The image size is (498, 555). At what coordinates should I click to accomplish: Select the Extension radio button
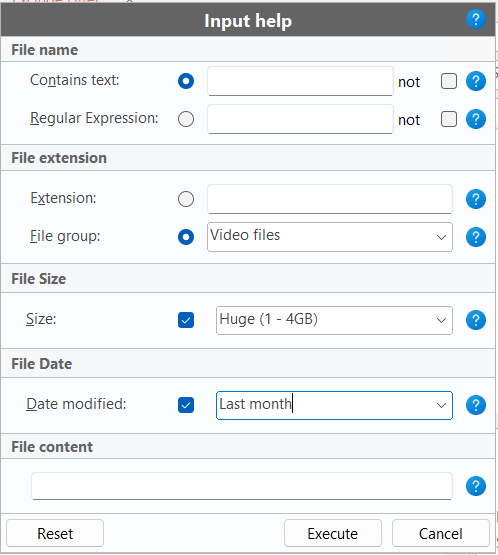tap(186, 199)
